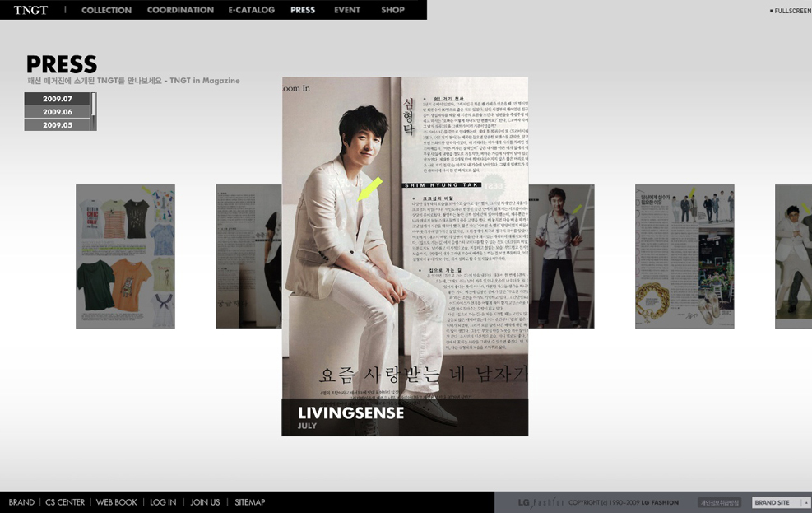Screen dimensions: 812x513
Task: Select the EVENT menu item
Action: pyautogui.click(x=346, y=10)
